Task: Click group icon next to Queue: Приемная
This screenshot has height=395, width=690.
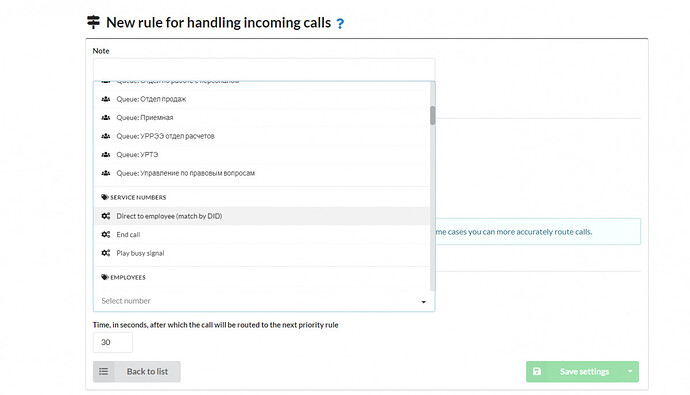Action: 106,117
